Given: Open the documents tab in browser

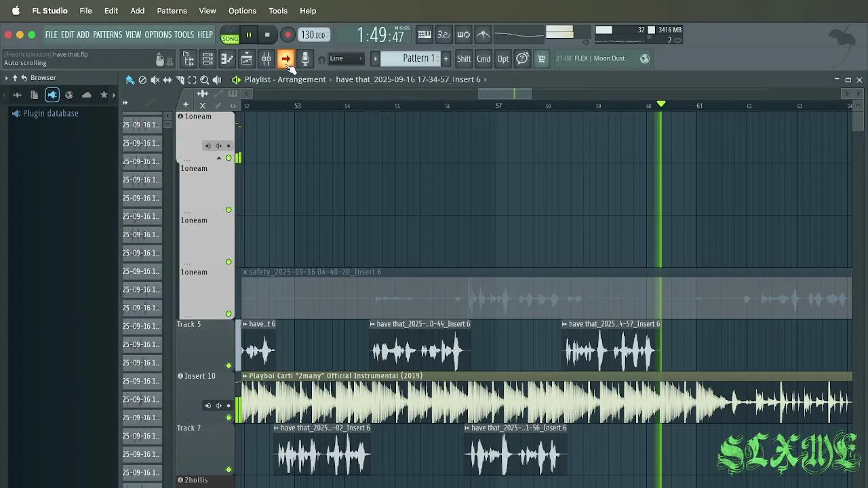Looking at the screenshot, I should coord(35,95).
